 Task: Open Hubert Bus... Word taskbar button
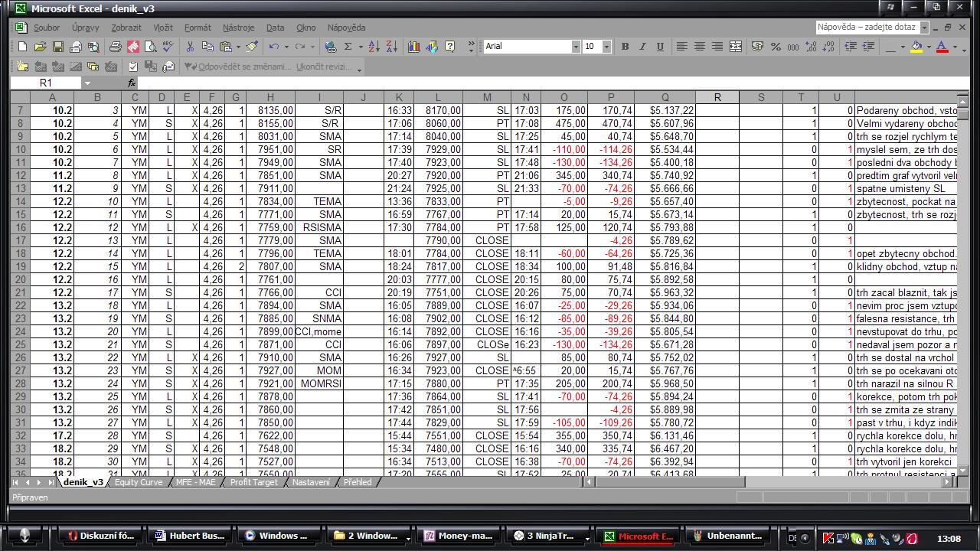coord(191,536)
